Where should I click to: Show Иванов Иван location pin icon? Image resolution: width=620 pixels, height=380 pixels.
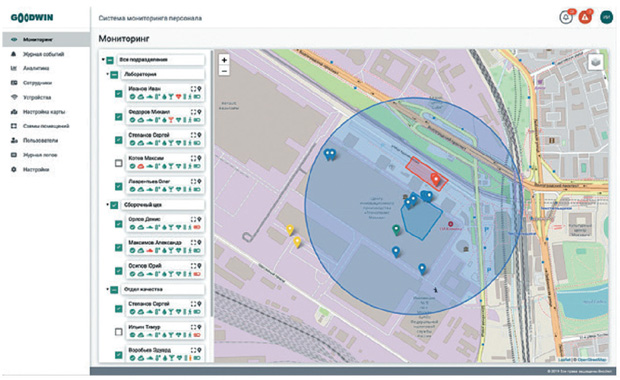tap(199, 89)
